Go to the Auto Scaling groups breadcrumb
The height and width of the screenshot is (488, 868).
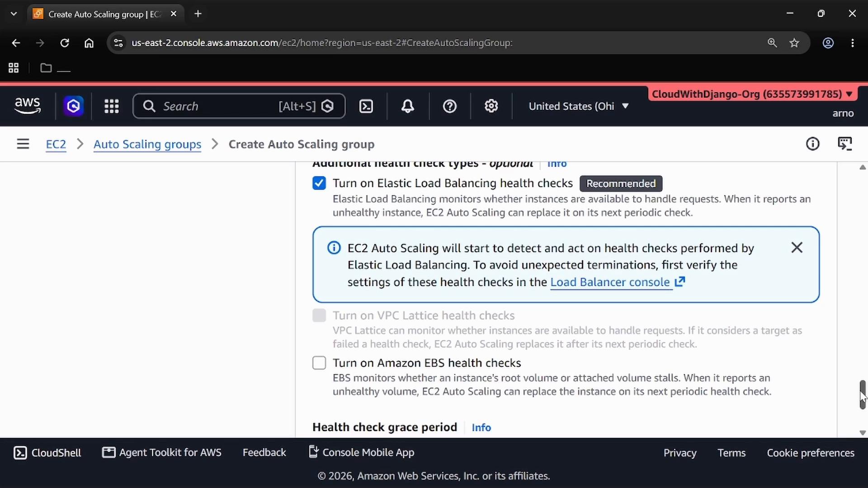147,144
